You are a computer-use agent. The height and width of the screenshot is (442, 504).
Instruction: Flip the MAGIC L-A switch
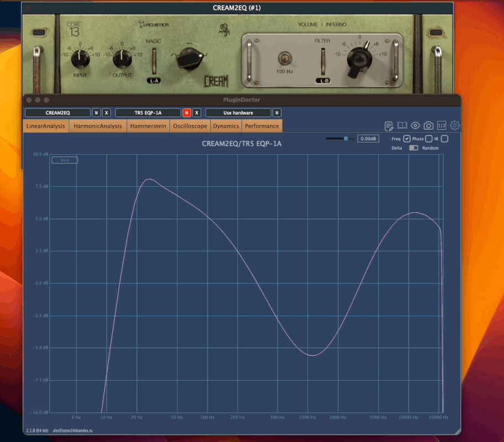coord(154,61)
